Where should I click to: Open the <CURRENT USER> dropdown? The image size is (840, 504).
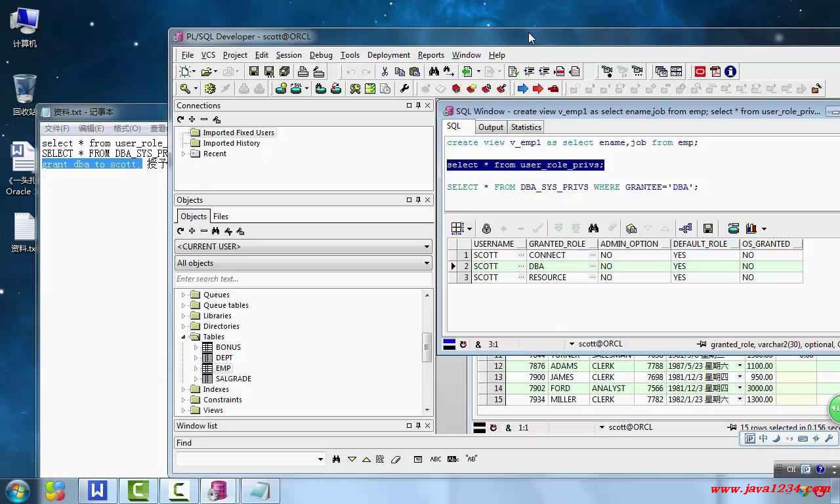pos(427,247)
